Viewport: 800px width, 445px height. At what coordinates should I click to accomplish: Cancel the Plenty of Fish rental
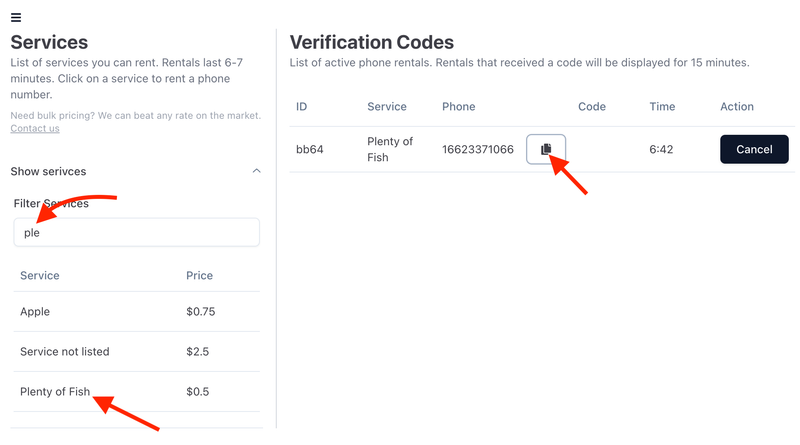(754, 149)
